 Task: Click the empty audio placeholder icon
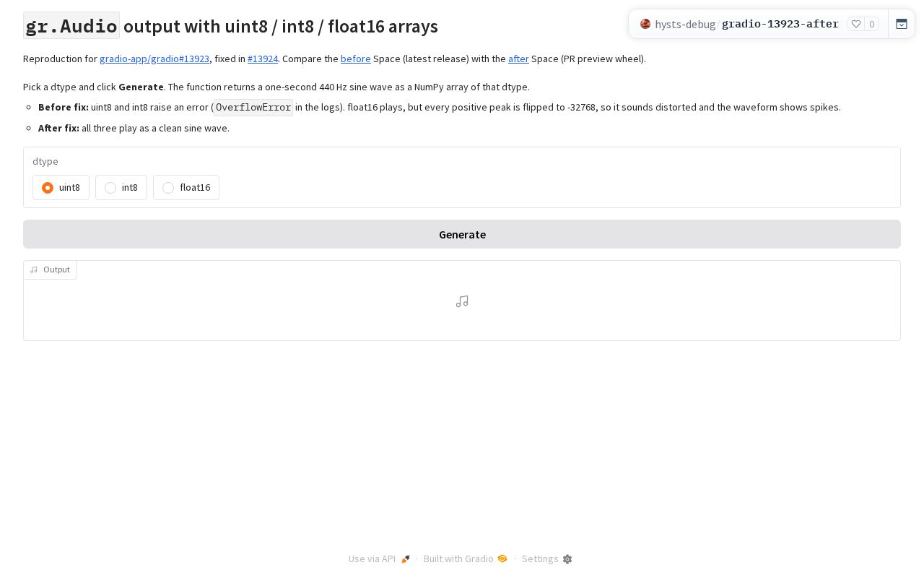pyautogui.click(x=462, y=301)
